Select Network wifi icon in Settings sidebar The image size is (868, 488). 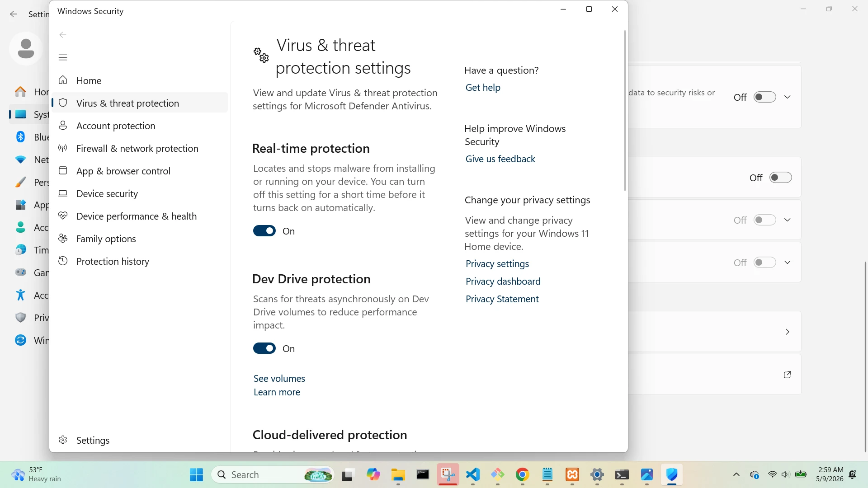tap(20, 160)
